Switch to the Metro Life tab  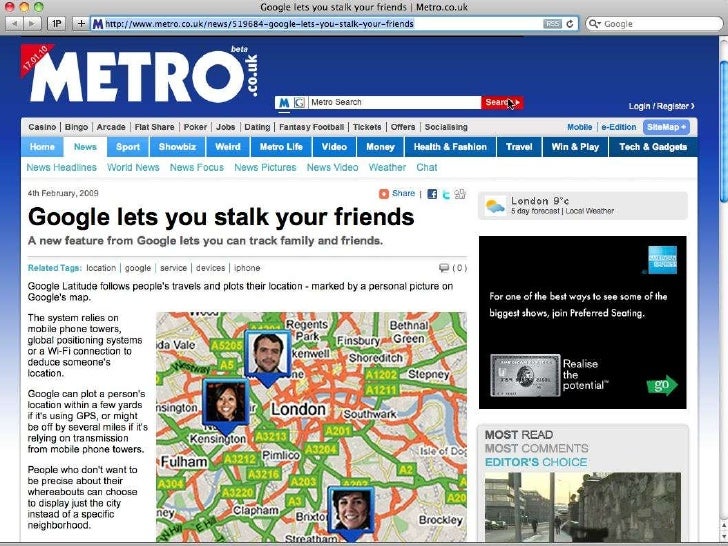click(x=281, y=147)
